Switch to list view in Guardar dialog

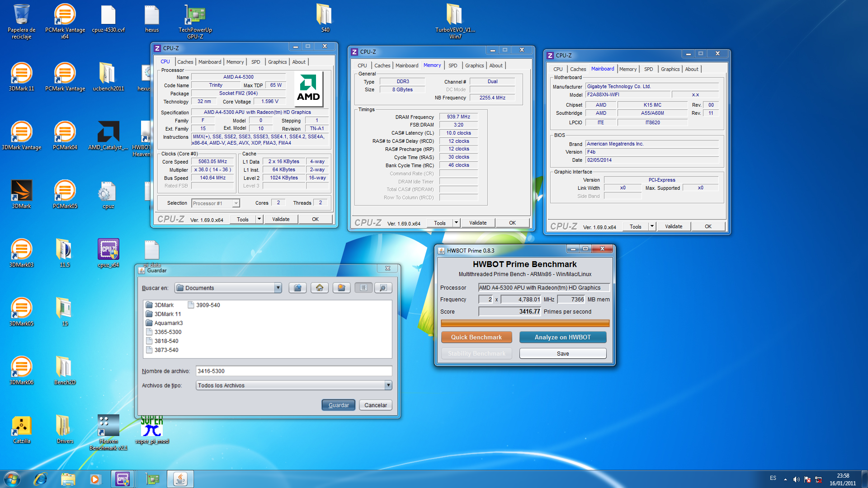[363, 288]
